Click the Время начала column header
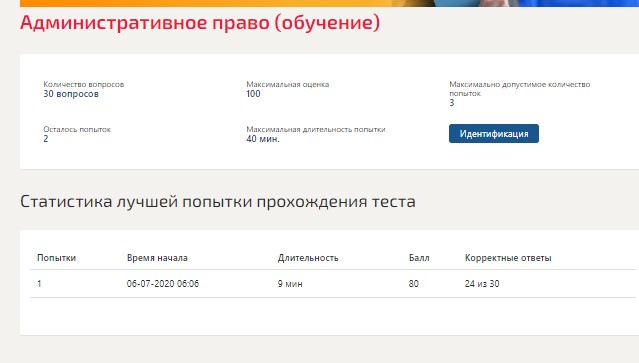639x363 pixels. click(x=157, y=258)
